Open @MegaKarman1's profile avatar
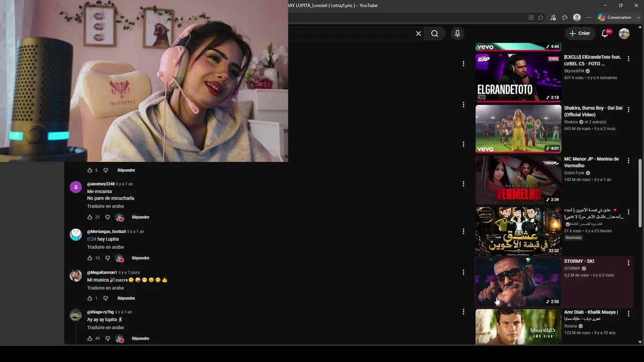The width and height of the screenshot is (644, 362). pyautogui.click(x=75, y=276)
